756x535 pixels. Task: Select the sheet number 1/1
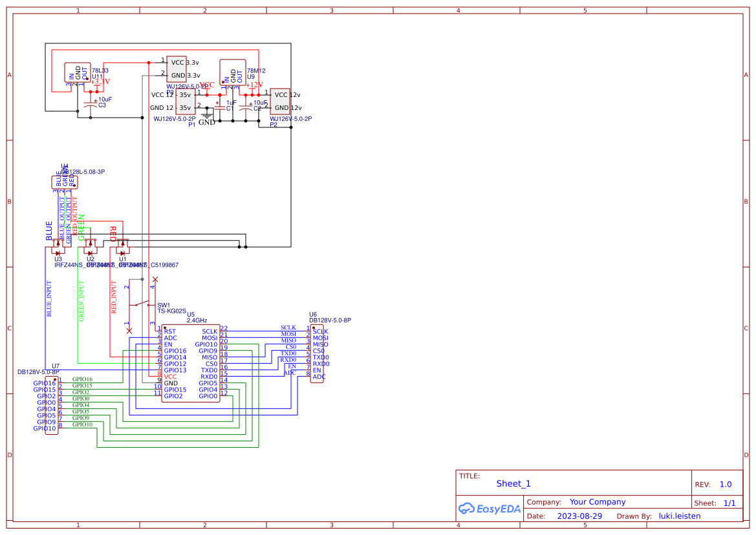pyautogui.click(x=729, y=503)
